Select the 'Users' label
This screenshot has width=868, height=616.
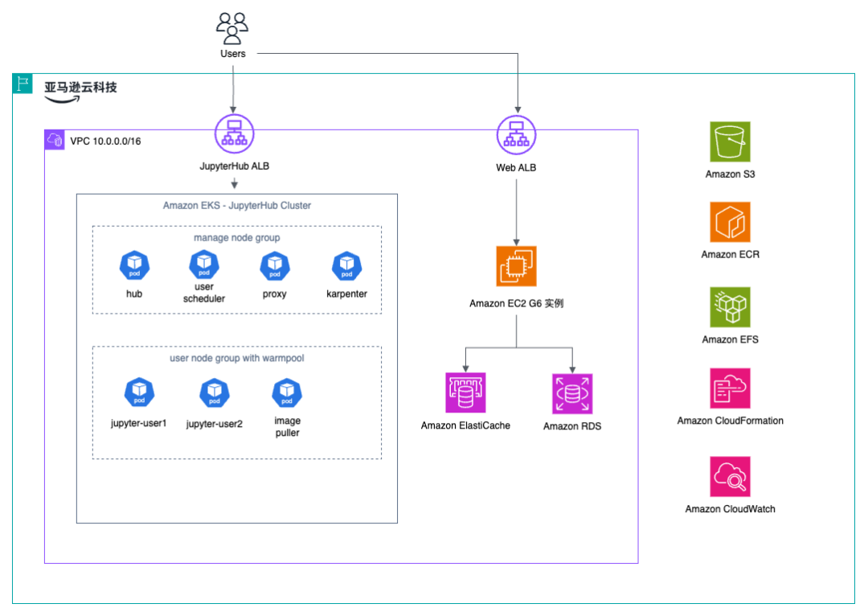(232, 54)
